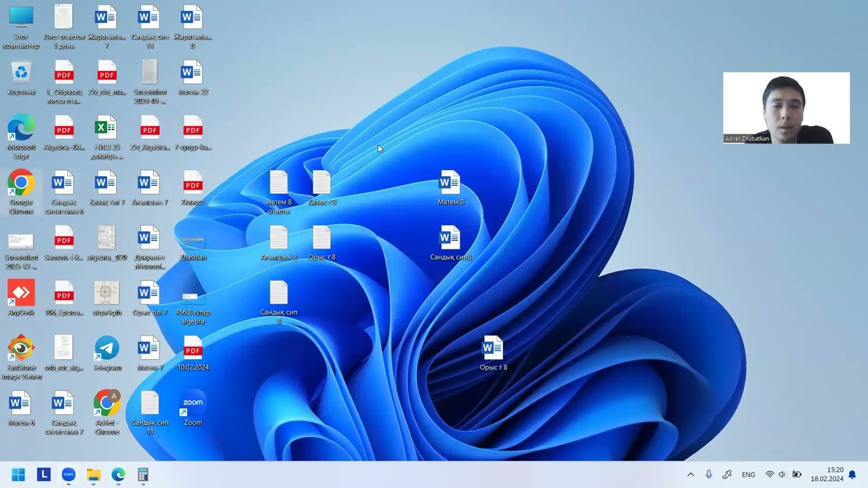Image resolution: width=868 pixels, height=488 pixels.
Task: Open the L app in taskbar
Action: 44,474
